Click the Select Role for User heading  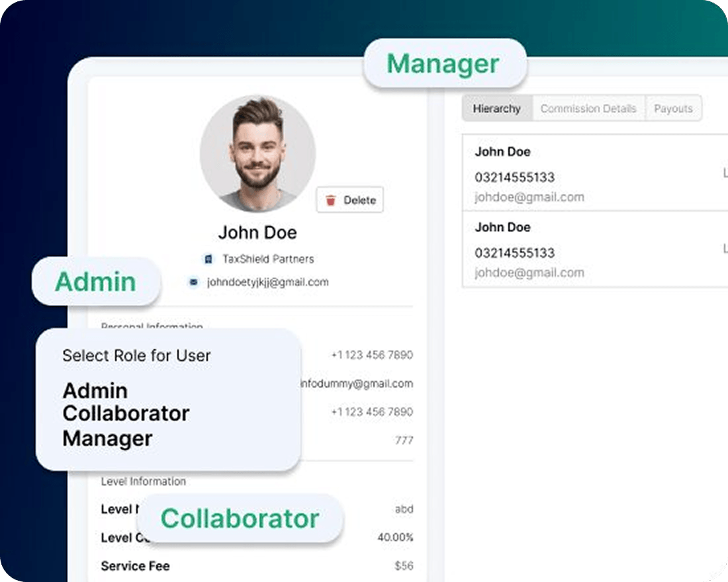tap(136, 356)
